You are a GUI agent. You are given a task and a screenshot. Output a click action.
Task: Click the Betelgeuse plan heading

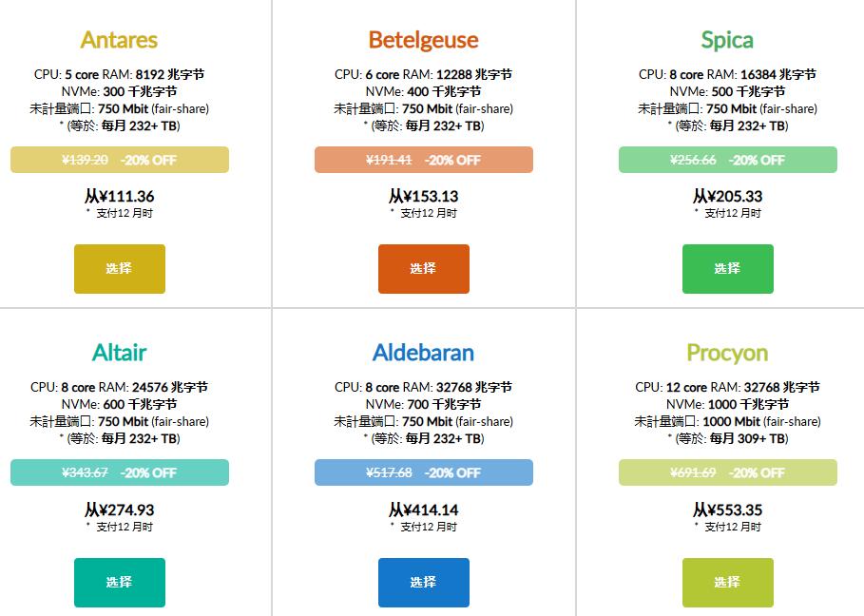[x=423, y=40]
